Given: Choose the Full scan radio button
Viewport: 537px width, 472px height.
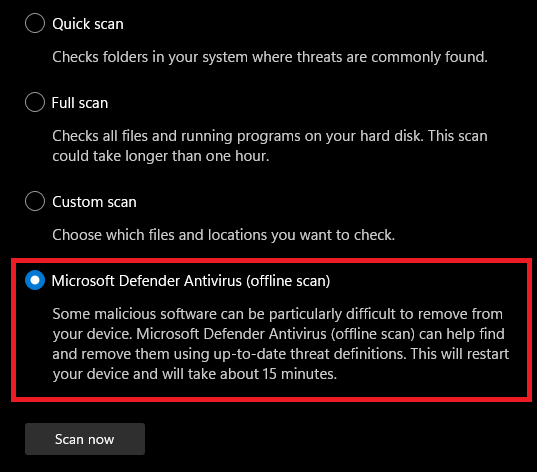Looking at the screenshot, I should pos(35,102).
